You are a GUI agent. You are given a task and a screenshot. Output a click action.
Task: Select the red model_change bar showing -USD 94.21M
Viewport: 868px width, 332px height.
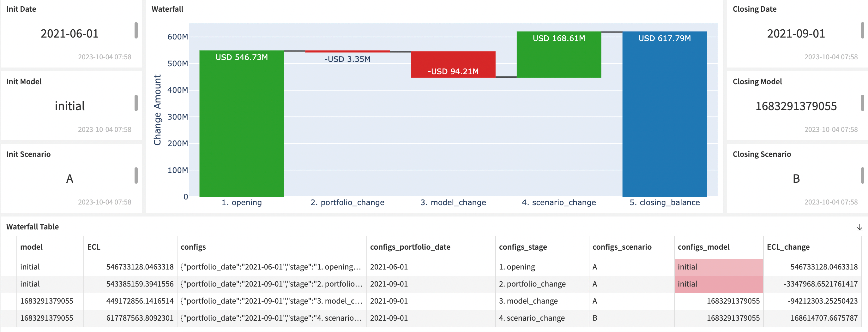pos(453,65)
